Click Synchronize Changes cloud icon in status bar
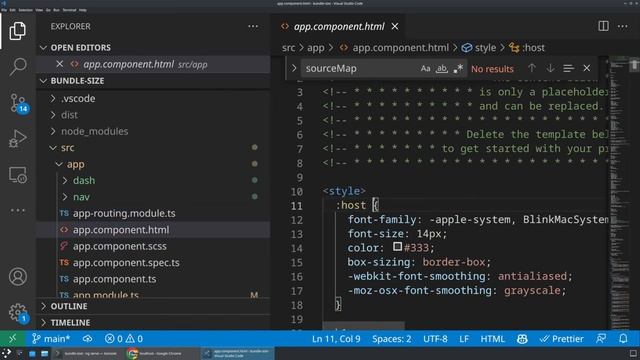This screenshot has height=360, width=640. pos(87,339)
